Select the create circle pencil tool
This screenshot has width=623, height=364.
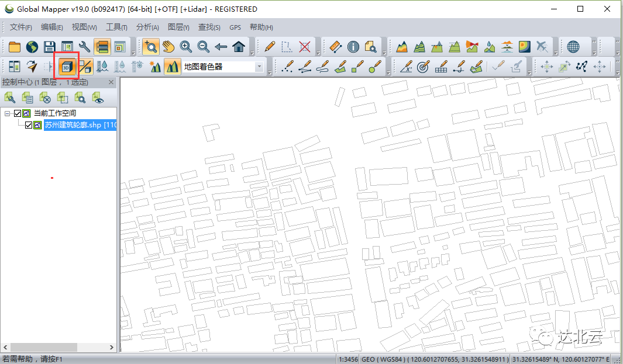click(374, 66)
